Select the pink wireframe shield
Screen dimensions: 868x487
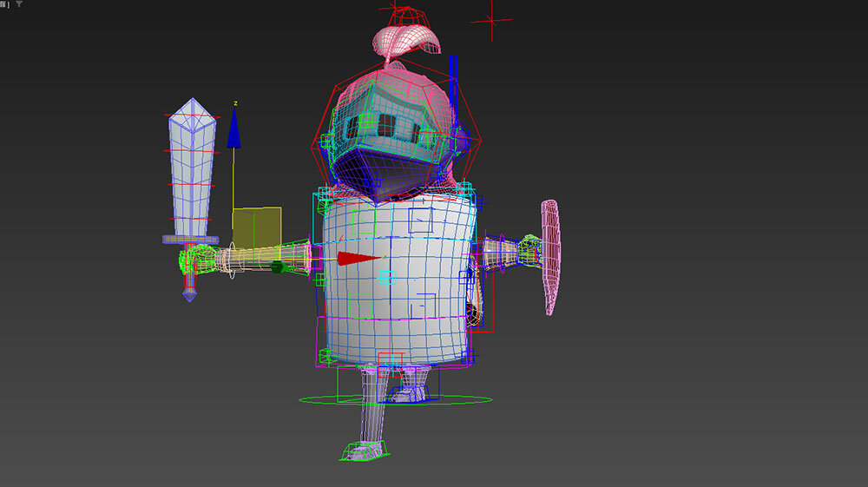tap(550, 256)
